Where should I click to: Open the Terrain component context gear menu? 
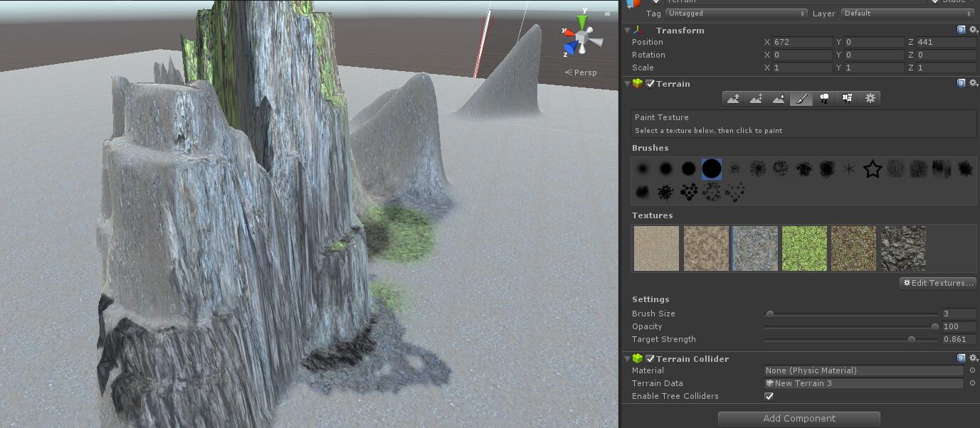point(974,82)
